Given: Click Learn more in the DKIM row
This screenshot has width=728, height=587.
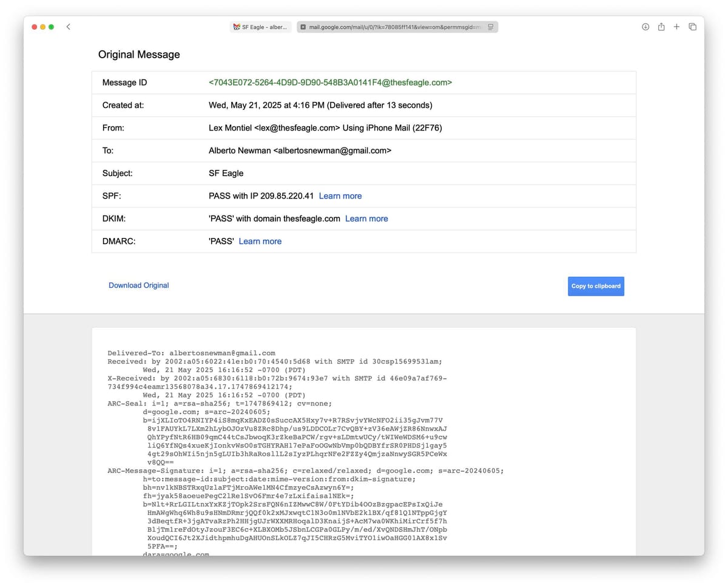Looking at the screenshot, I should pos(366,219).
